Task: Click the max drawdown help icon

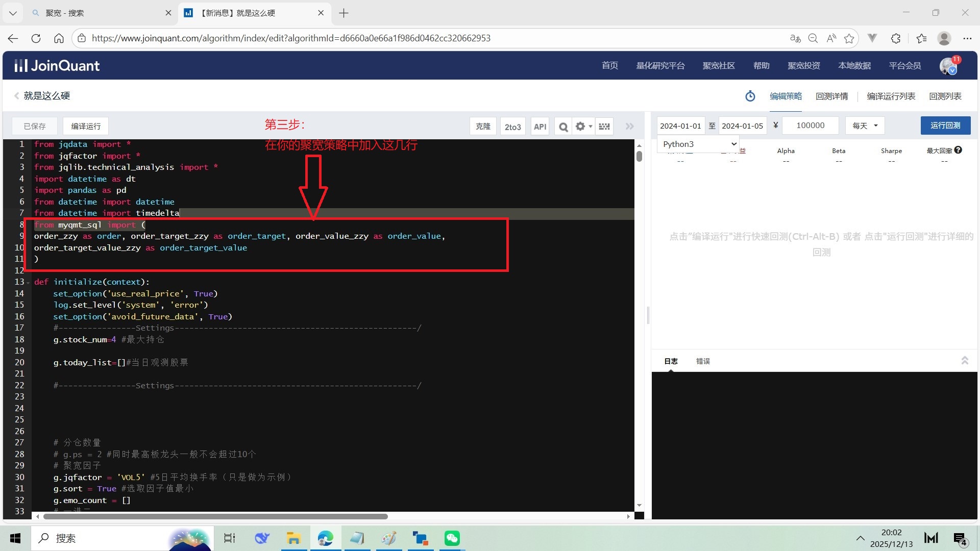Action: [x=958, y=150]
